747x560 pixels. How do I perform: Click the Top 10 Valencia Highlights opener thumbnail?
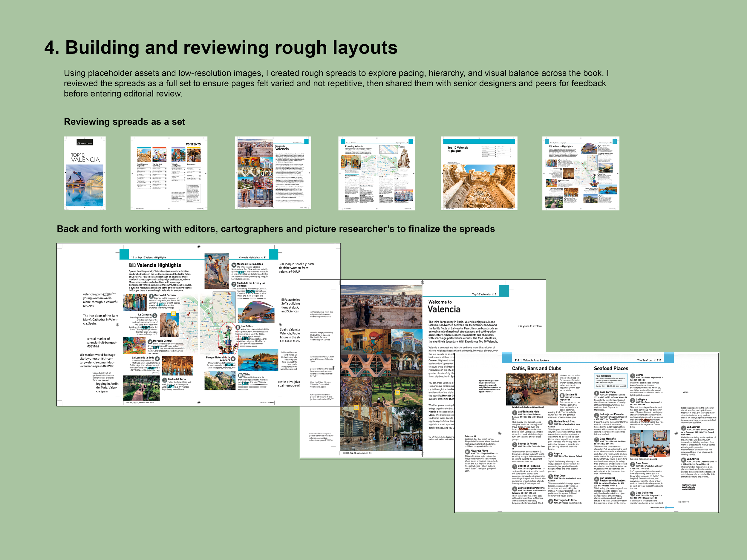pyautogui.click(x=479, y=173)
